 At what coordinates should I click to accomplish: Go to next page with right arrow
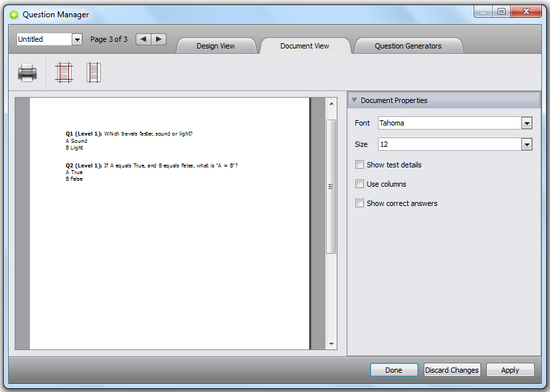[x=159, y=39]
